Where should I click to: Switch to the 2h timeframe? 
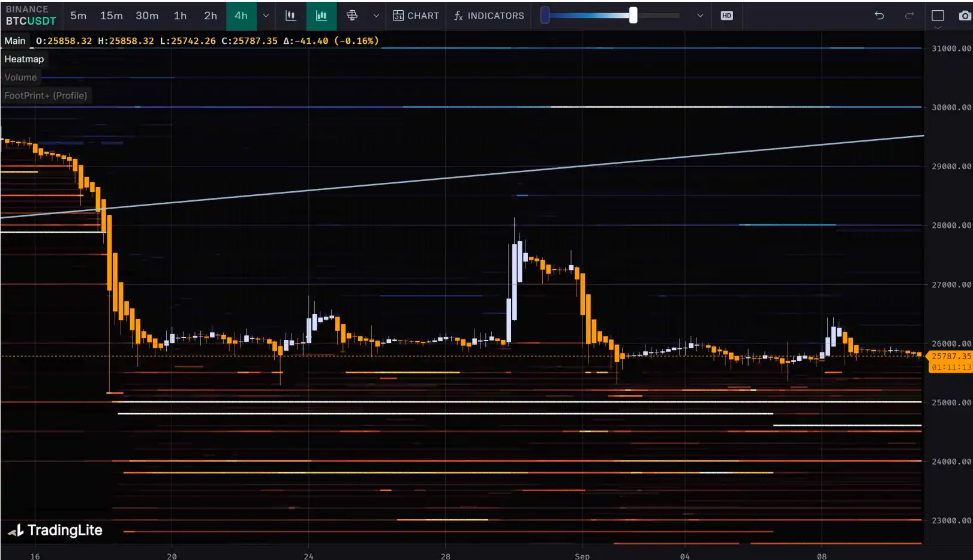click(x=211, y=16)
